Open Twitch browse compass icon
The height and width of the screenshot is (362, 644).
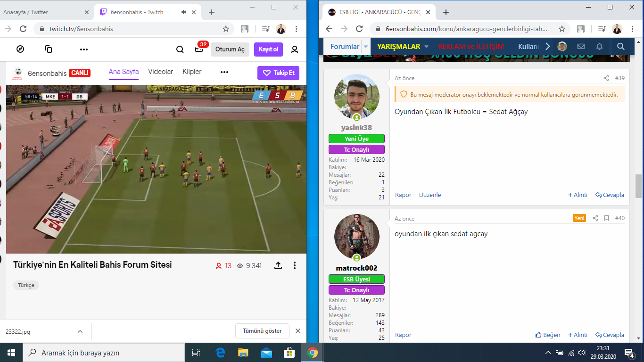(20, 49)
